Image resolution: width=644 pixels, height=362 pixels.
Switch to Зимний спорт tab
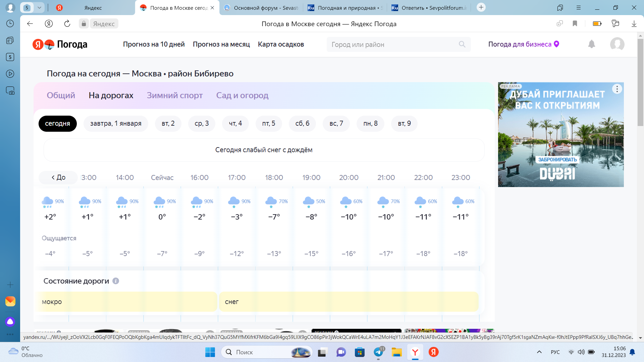pyautogui.click(x=174, y=96)
